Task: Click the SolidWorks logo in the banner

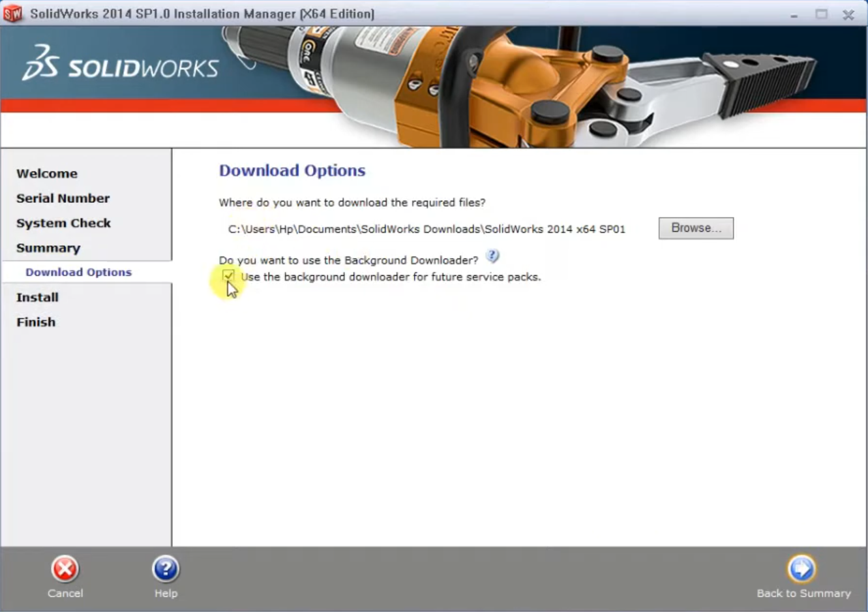Action: pyautogui.click(x=121, y=64)
